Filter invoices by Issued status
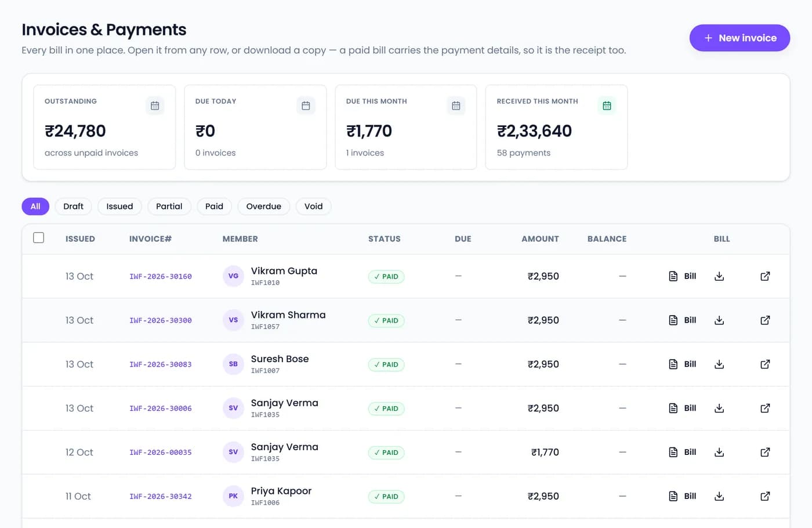This screenshot has width=812, height=528. [x=119, y=207]
